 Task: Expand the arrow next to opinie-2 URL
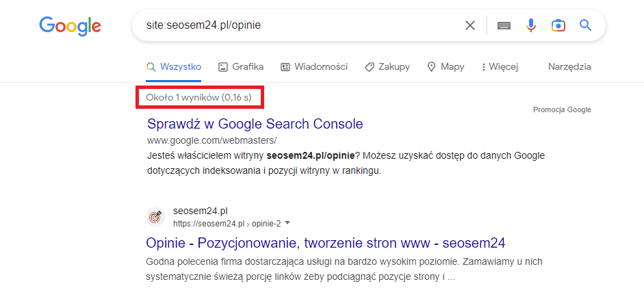tap(288, 223)
